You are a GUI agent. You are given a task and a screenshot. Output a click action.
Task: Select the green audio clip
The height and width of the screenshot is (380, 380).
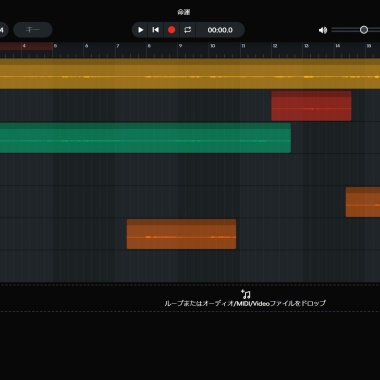click(145, 138)
